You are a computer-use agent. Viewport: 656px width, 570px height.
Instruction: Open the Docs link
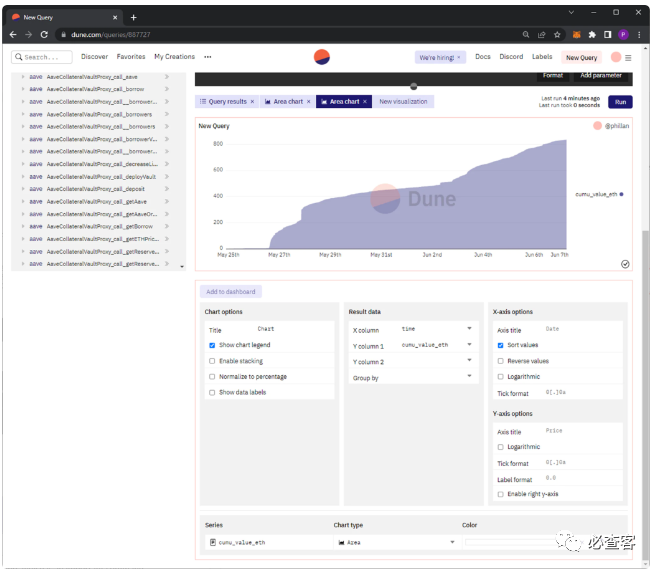click(482, 56)
